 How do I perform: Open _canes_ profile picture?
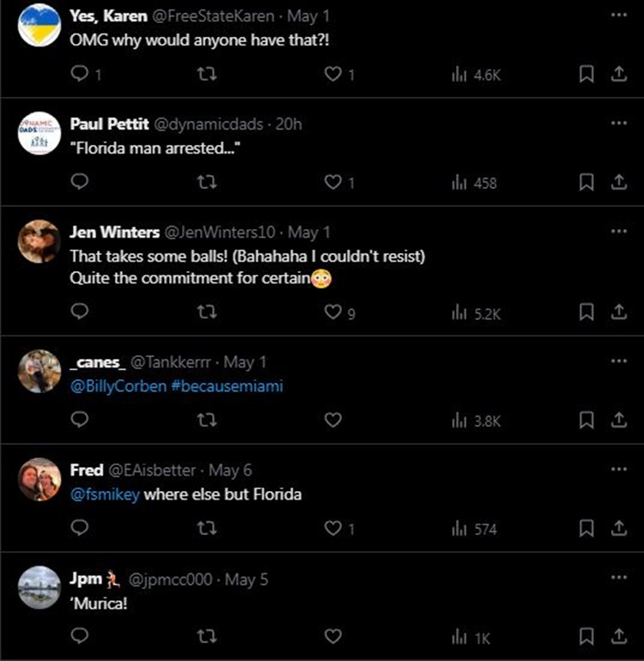coord(39,372)
